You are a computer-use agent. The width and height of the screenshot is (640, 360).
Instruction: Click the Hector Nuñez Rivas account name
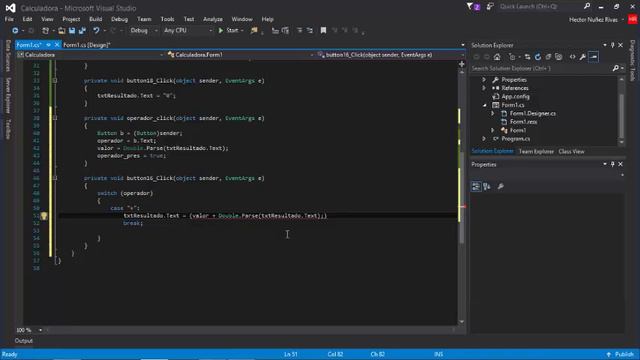click(593, 20)
